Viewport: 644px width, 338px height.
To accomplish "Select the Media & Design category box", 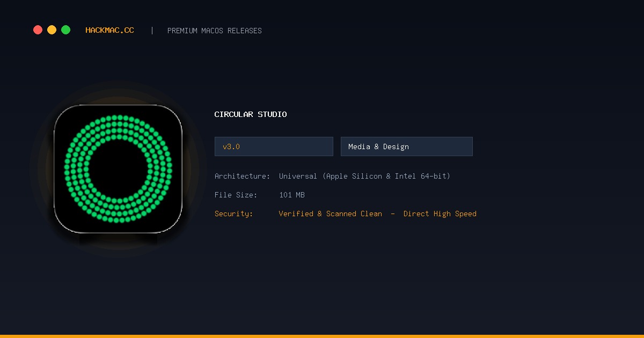I will (407, 146).
